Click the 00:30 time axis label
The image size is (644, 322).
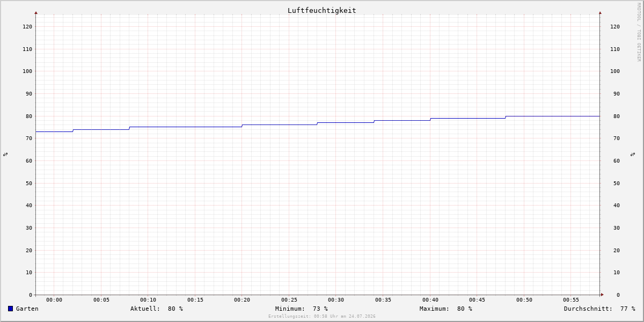pos(336,300)
